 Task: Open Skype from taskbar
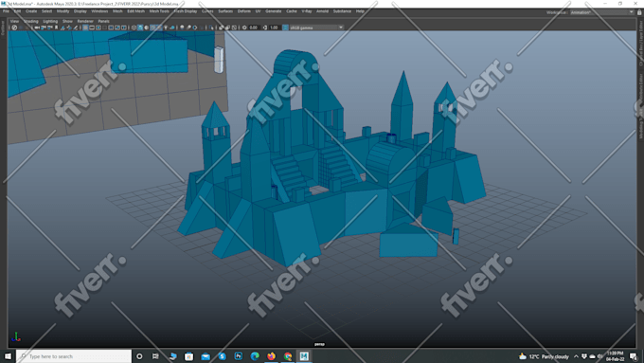pos(223,356)
